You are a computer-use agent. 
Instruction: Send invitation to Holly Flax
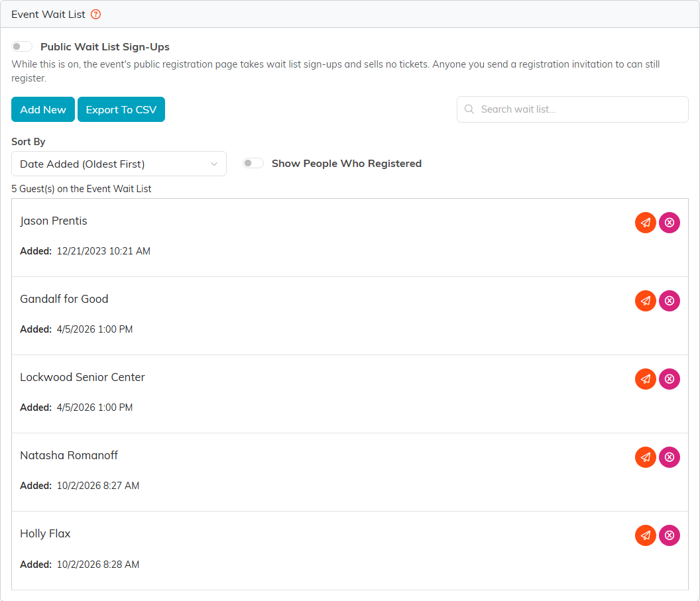tap(645, 535)
